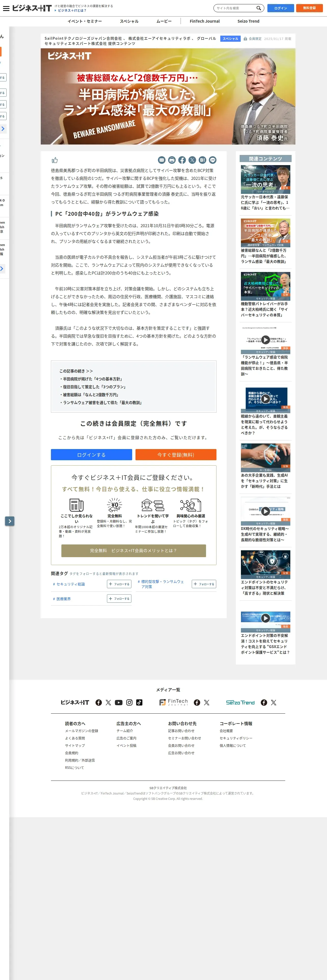Open あの大手企業も実践、生成AI article thumbnail

[x=265, y=458]
